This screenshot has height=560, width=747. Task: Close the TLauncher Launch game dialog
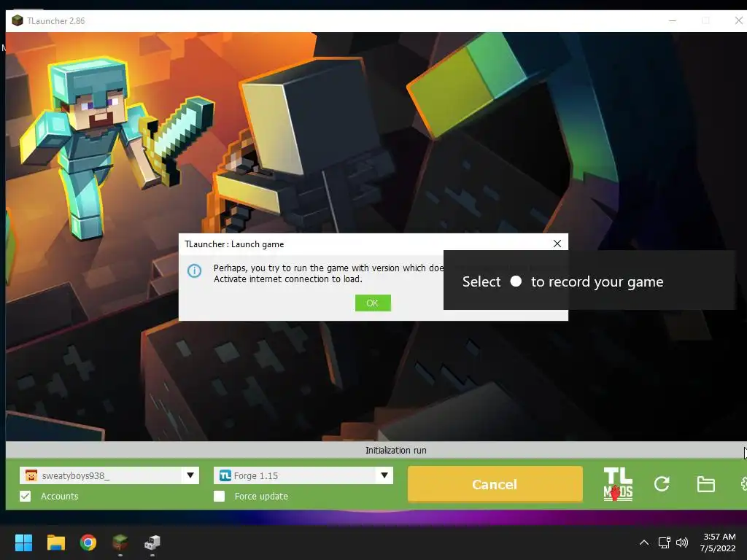[x=557, y=244]
